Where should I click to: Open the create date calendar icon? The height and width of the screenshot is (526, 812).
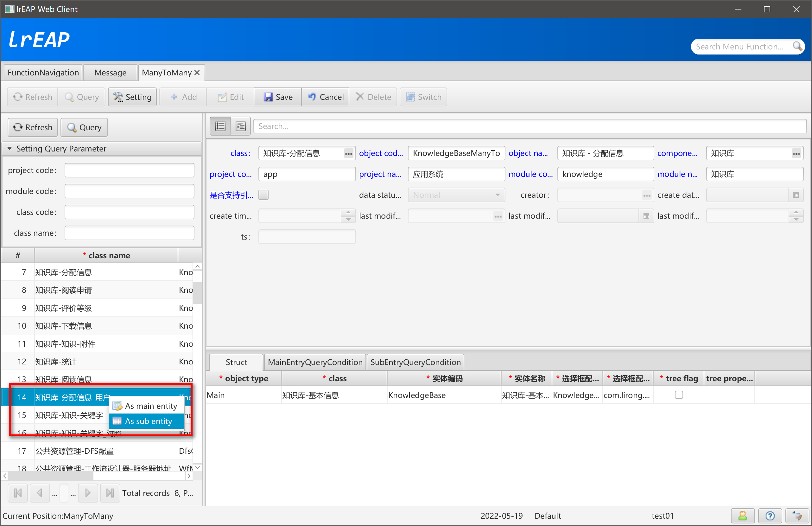796,195
